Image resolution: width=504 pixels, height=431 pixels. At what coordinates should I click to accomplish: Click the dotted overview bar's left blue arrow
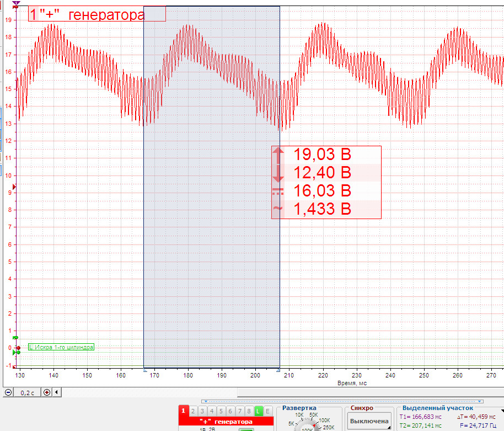(206, 401)
